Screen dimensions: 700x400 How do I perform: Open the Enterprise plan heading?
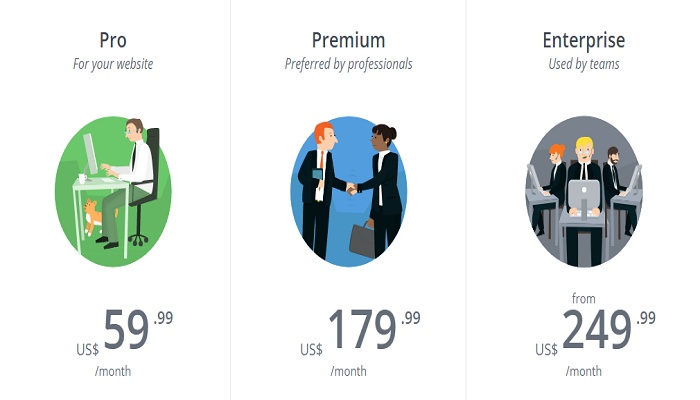[584, 41]
